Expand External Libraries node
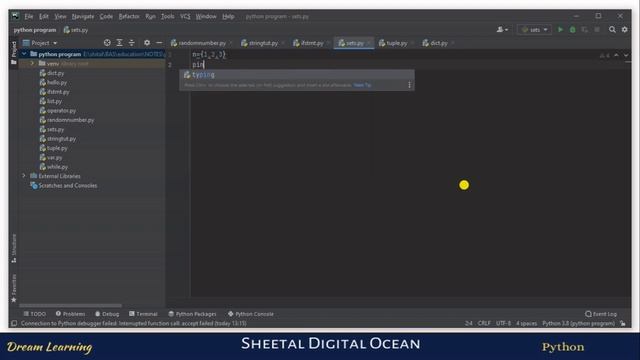The height and width of the screenshot is (360, 640). (24, 176)
